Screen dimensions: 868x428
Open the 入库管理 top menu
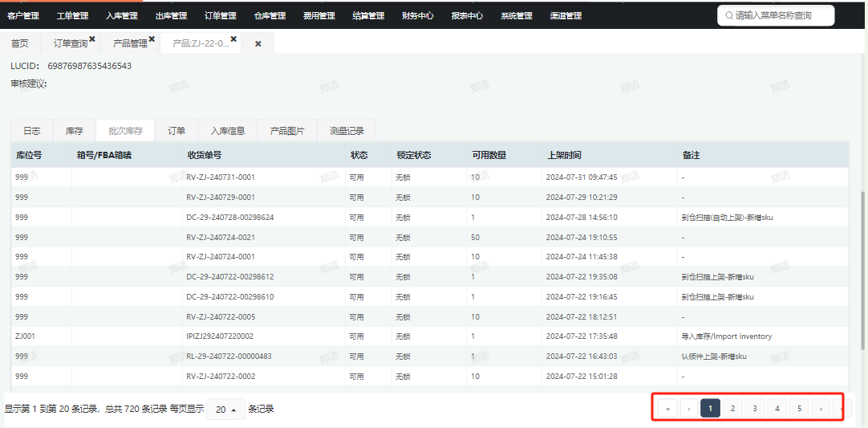pyautogui.click(x=122, y=16)
